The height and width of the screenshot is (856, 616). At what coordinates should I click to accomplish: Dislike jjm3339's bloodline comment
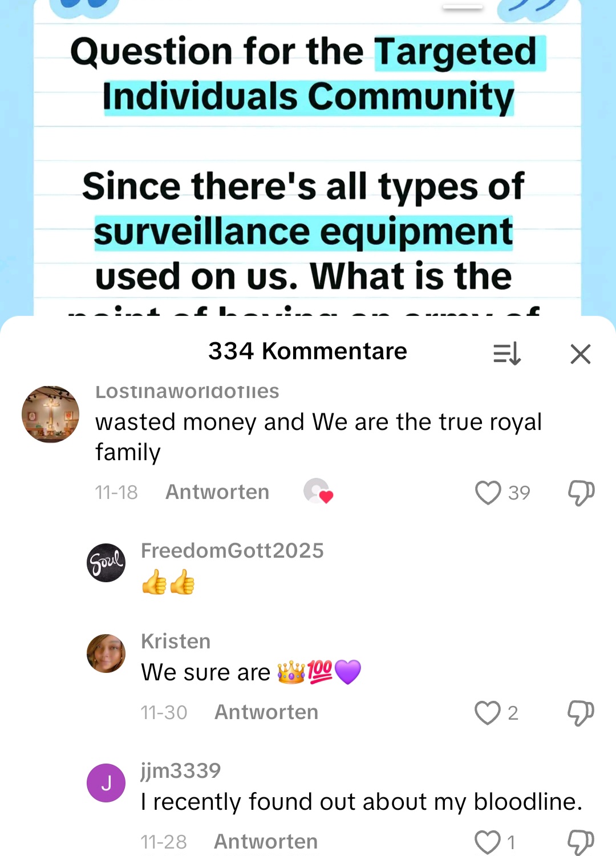[x=581, y=842]
